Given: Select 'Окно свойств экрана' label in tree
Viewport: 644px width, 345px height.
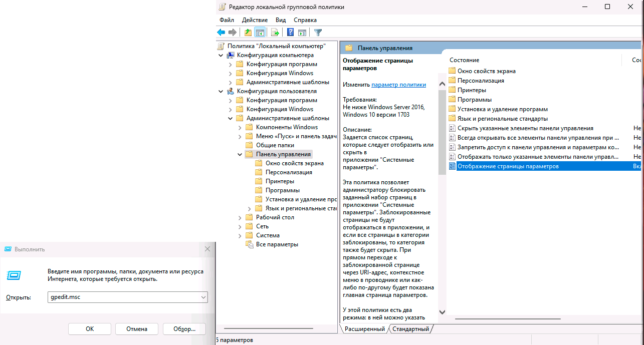Looking at the screenshot, I should (295, 163).
